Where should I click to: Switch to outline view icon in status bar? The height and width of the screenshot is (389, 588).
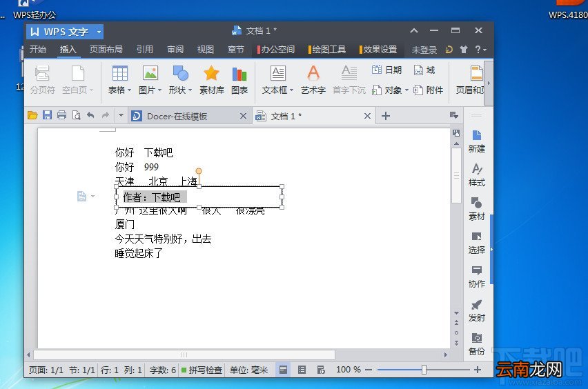pos(302,370)
